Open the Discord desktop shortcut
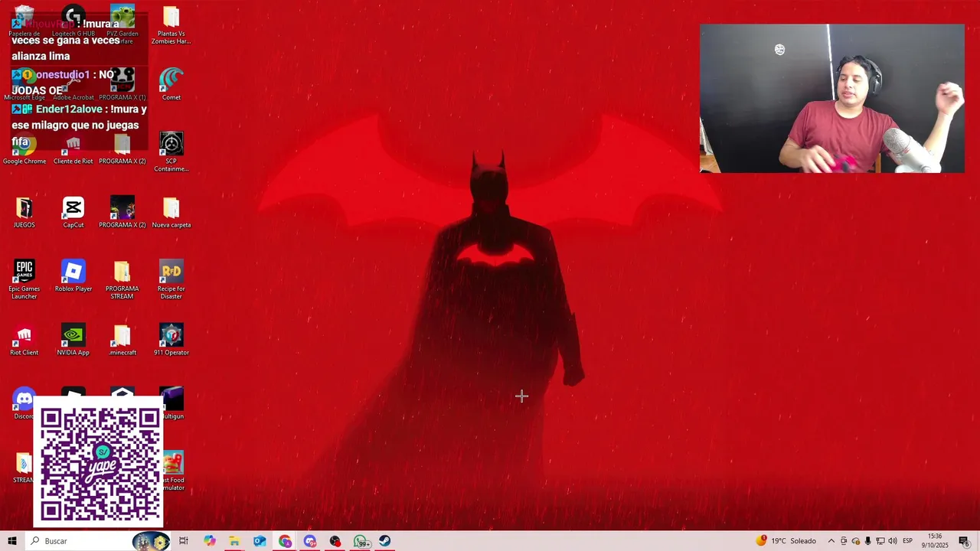 (x=24, y=403)
